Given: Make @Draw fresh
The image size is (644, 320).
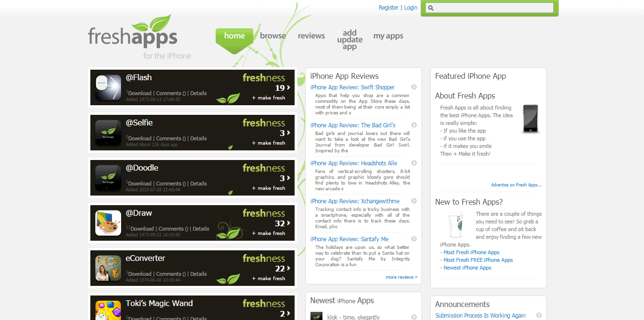Looking at the screenshot, I should (x=269, y=233).
